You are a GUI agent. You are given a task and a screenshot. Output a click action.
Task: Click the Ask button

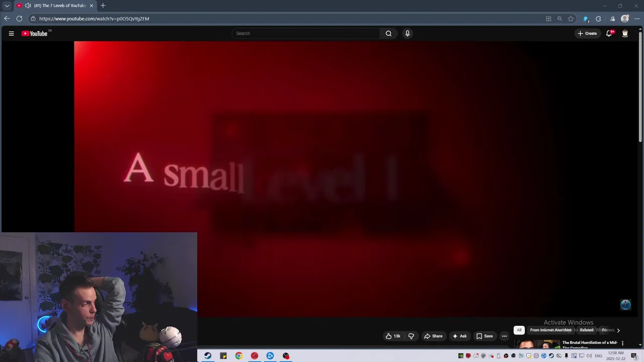pos(460,336)
